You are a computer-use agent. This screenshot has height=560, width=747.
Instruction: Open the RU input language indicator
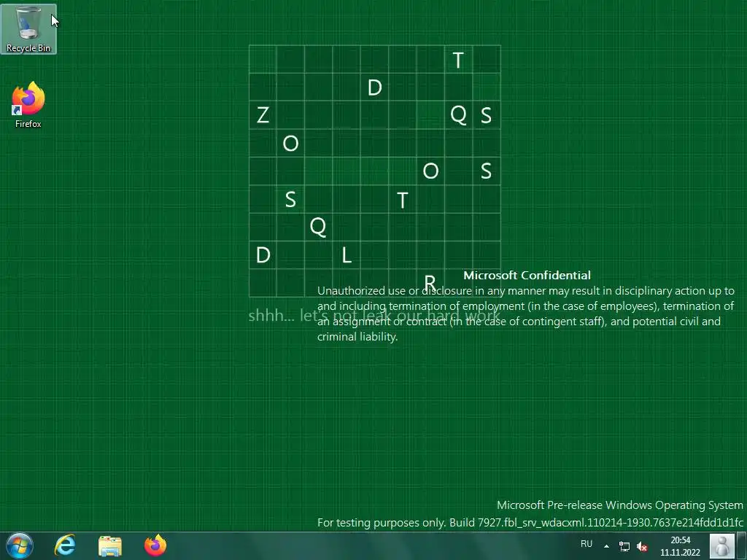[x=587, y=544]
